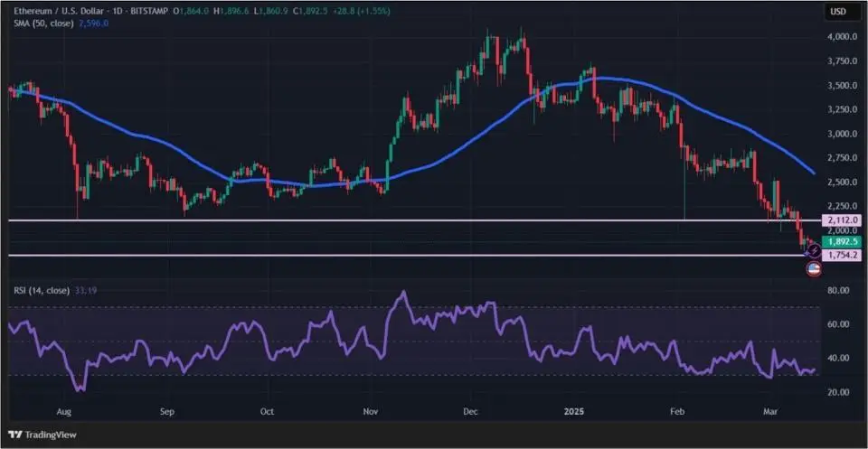The image size is (868, 449).
Task: Click the 2,112.0 horizontal line price label
Action: pos(840,220)
